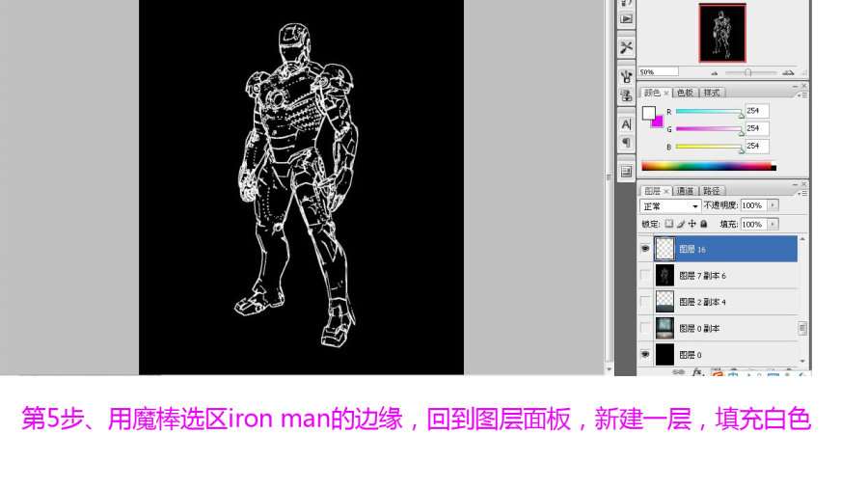Open the Color panel options menu icon
Image resolution: width=868 pixels, height=488 pixels.
tap(802, 95)
